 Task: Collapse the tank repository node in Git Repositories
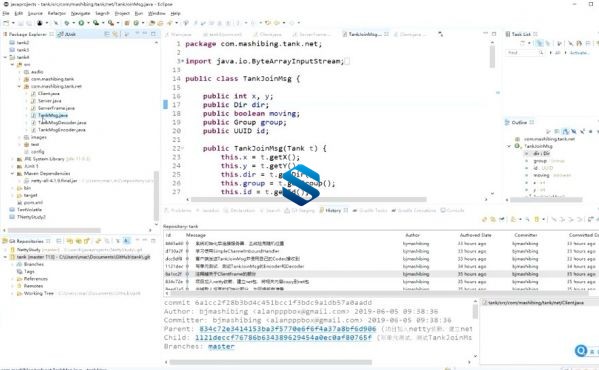point(5,257)
